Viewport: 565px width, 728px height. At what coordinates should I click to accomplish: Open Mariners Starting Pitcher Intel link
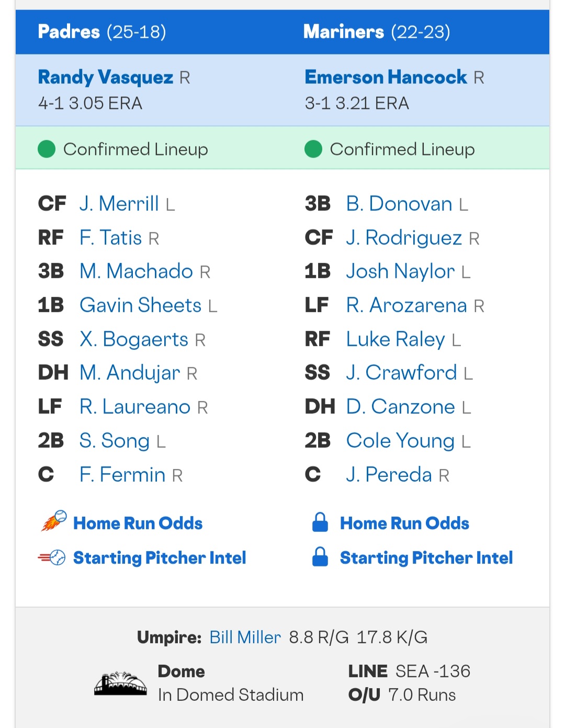pos(426,558)
